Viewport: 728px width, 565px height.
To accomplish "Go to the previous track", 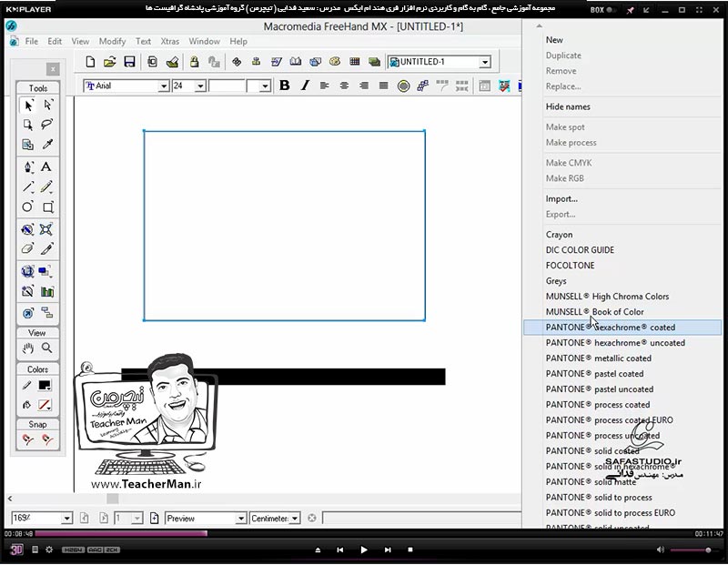I will click(x=339, y=550).
